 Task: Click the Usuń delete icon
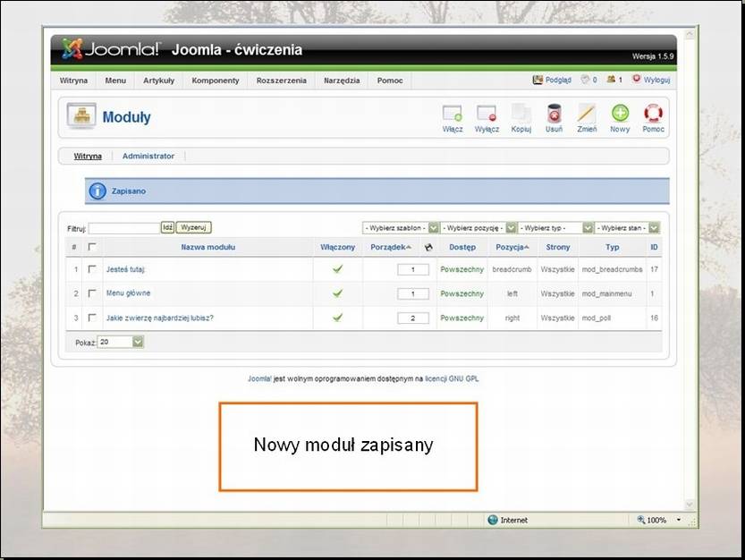point(554,114)
